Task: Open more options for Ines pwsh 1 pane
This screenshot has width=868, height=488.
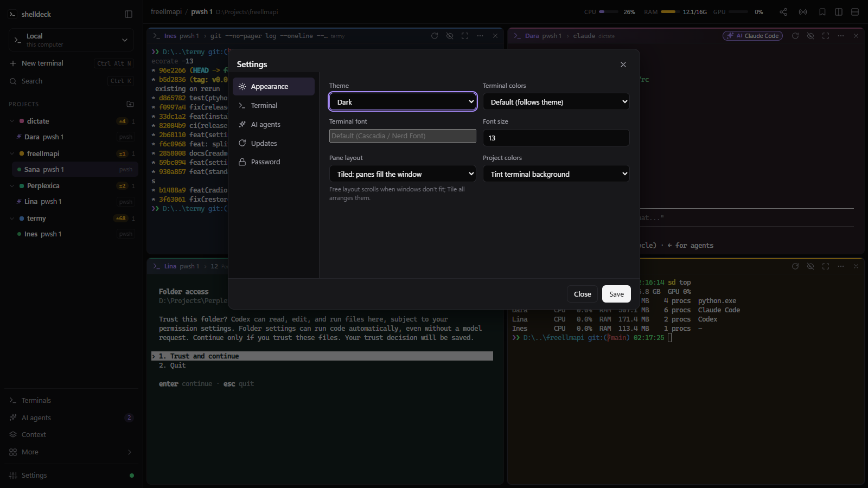Action: point(480,36)
